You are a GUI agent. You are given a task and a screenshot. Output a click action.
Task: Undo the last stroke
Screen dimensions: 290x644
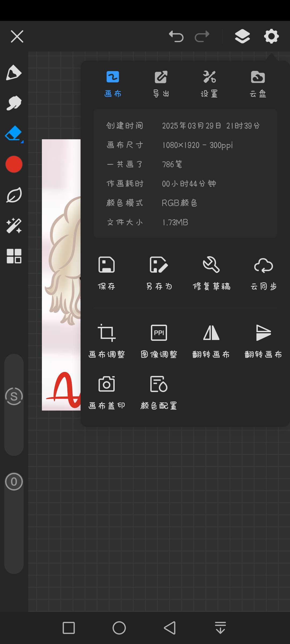(176, 36)
